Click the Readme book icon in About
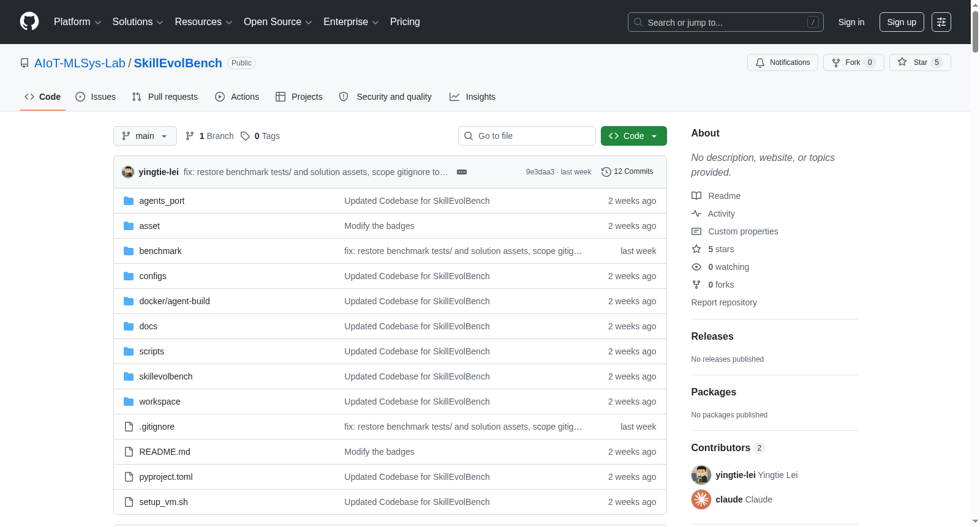Screen dimensions: 980x527 (x=696, y=196)
